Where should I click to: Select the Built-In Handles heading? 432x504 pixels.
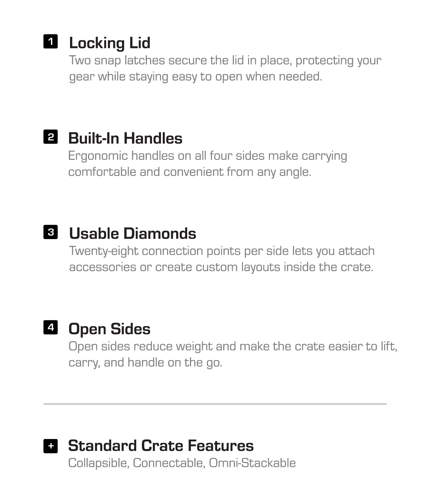[x=125, y=138]
